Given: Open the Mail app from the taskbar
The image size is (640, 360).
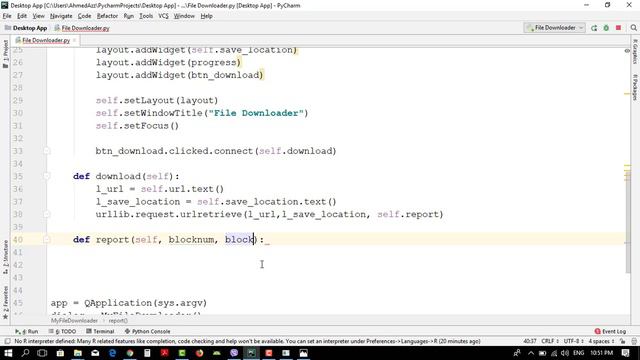Looking at the screenshot, I should (x=95, y=353).
